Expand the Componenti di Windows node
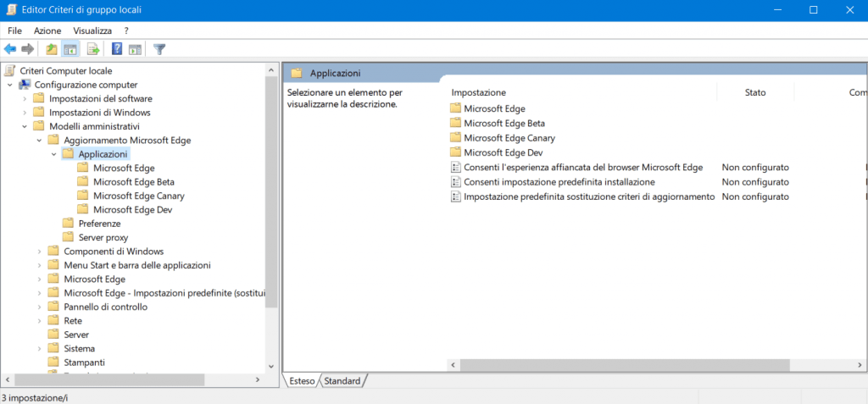The height and width of the screenshot is (404, 868). point(39,252)
